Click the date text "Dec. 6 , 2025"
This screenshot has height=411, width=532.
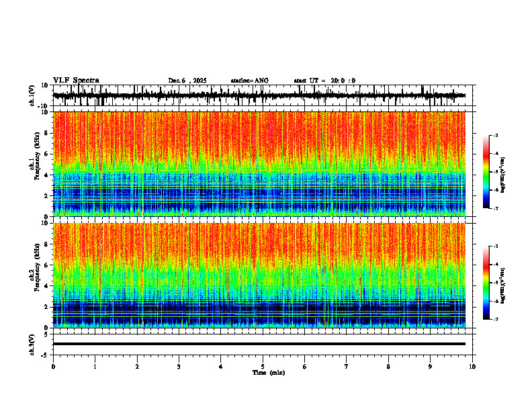[187, 81]
